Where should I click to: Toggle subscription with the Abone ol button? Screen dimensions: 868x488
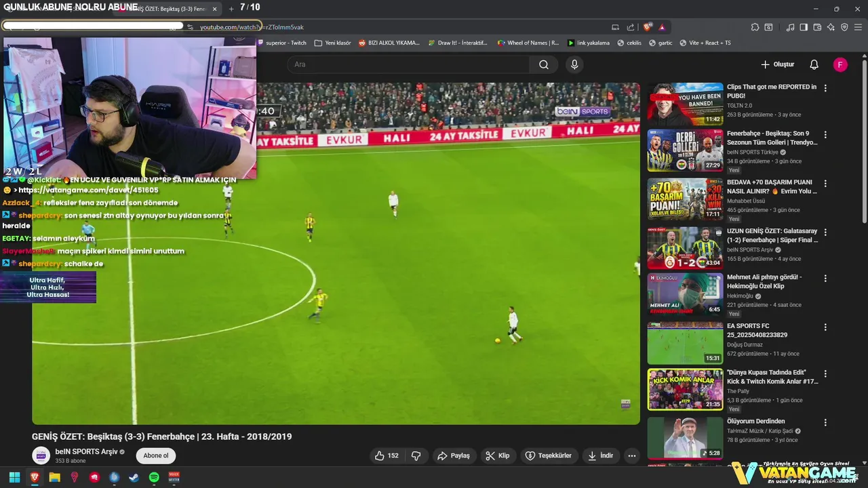[x=155, y=455]
